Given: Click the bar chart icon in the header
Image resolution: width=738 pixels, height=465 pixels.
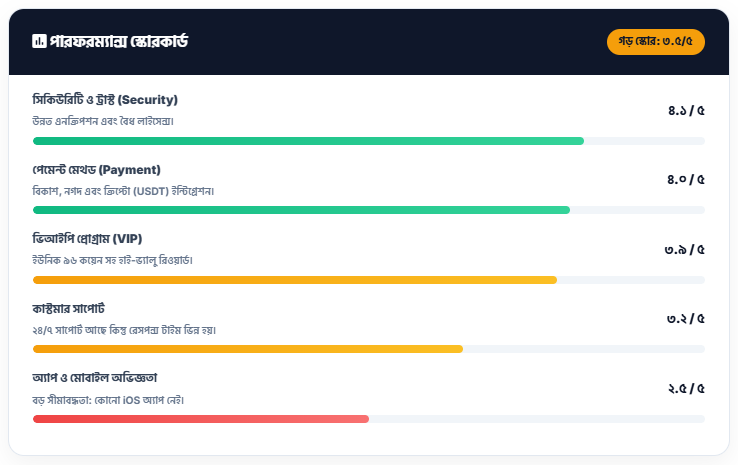Looking at the screenshot, I should pyautogui.click(x=39, y=41).
